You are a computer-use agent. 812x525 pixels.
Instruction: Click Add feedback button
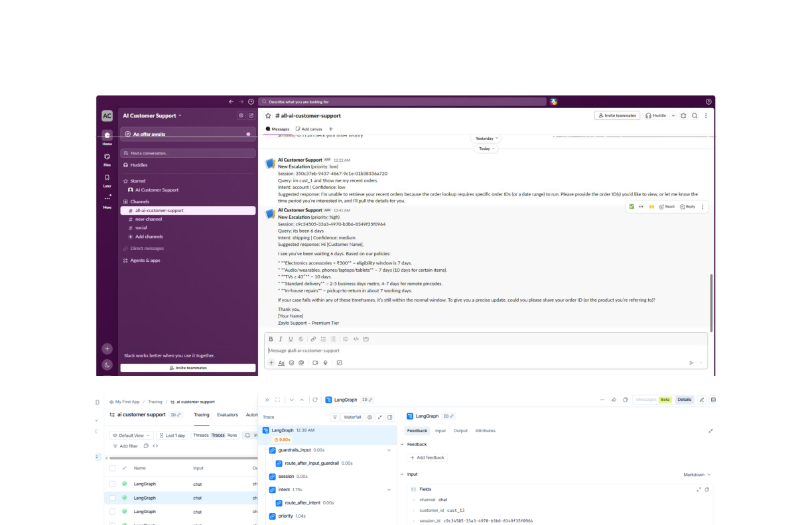coord(427,457)
